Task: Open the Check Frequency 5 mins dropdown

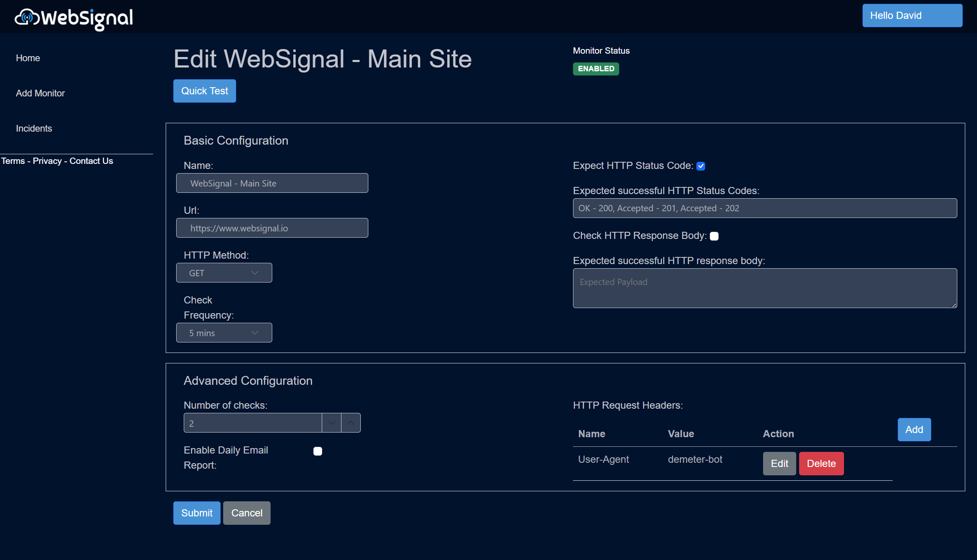Action: (x=224, y=333)
